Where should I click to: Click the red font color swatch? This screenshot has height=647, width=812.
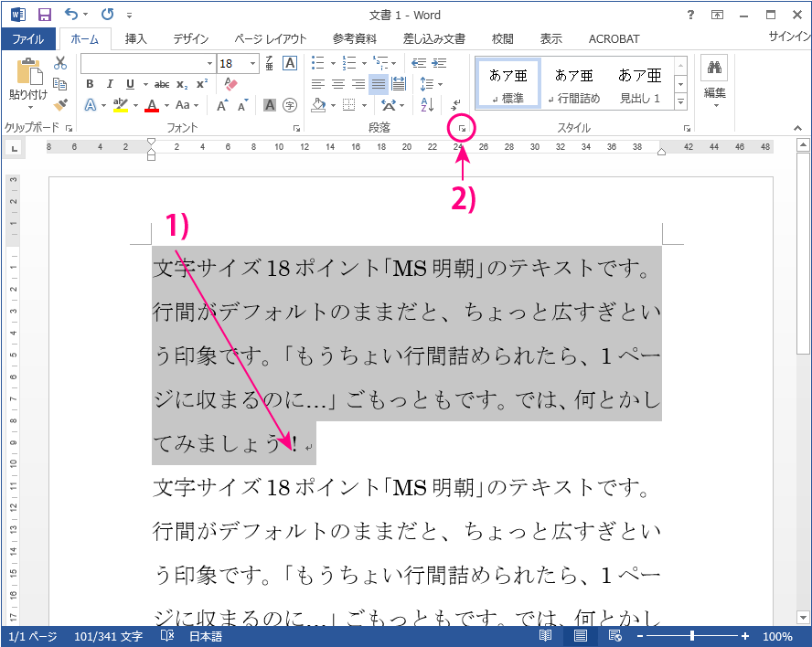coord(151,105)
